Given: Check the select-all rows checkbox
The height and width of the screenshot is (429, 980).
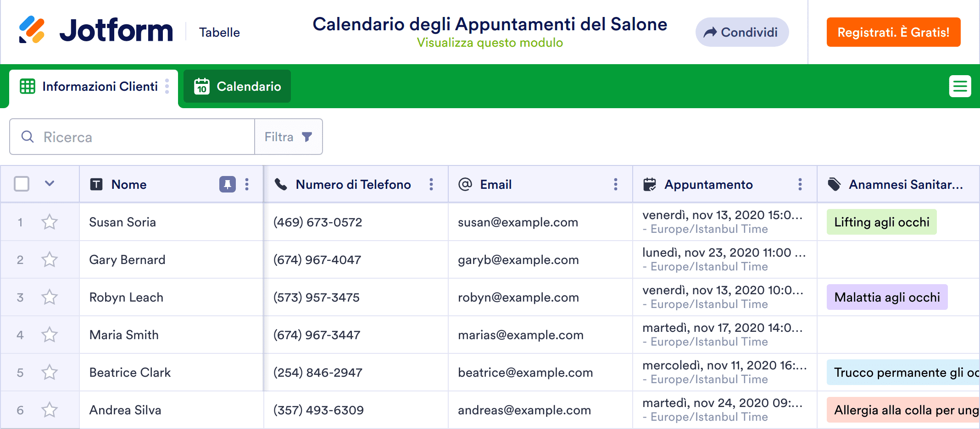Looking at the screenshot, I should 22,184.
